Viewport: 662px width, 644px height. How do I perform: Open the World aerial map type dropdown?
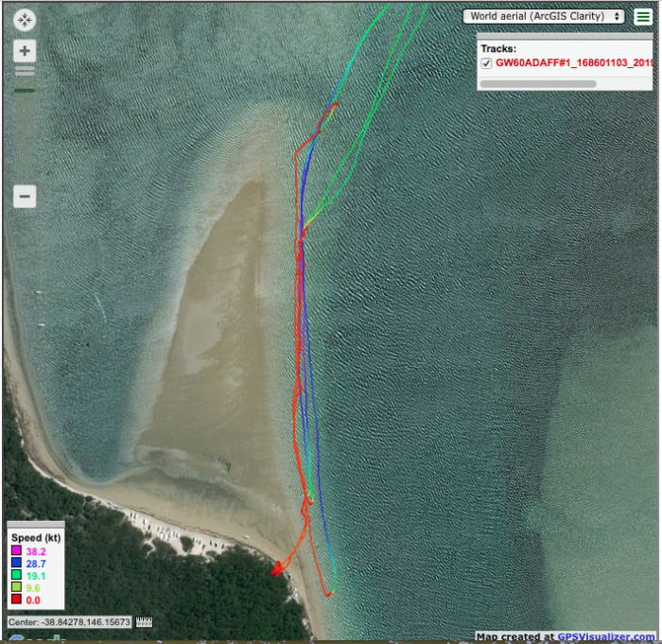[544, 16]
